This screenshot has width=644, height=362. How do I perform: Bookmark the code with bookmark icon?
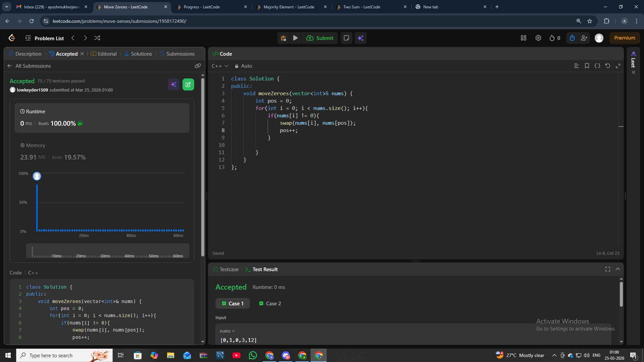(587, 66)
